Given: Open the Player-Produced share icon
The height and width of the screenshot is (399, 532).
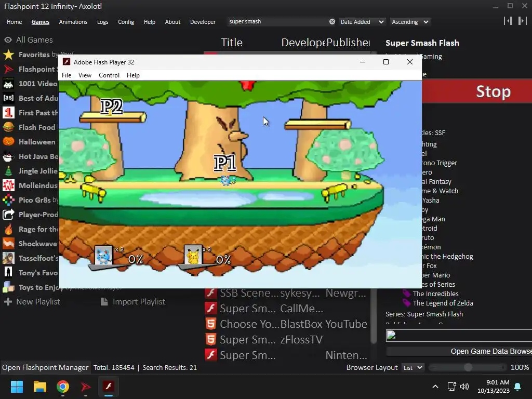Looking at the screenshot, I should (8, 215).
